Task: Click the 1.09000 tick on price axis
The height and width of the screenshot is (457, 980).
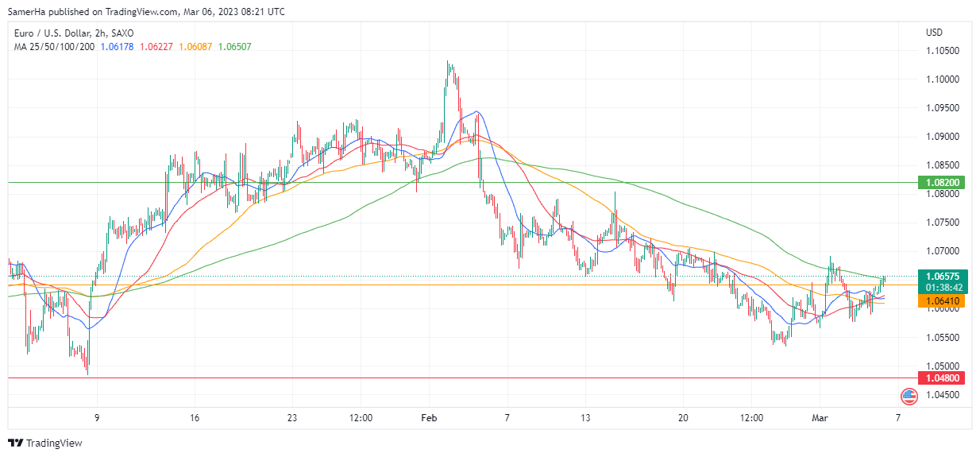Action: pos(942,137)
